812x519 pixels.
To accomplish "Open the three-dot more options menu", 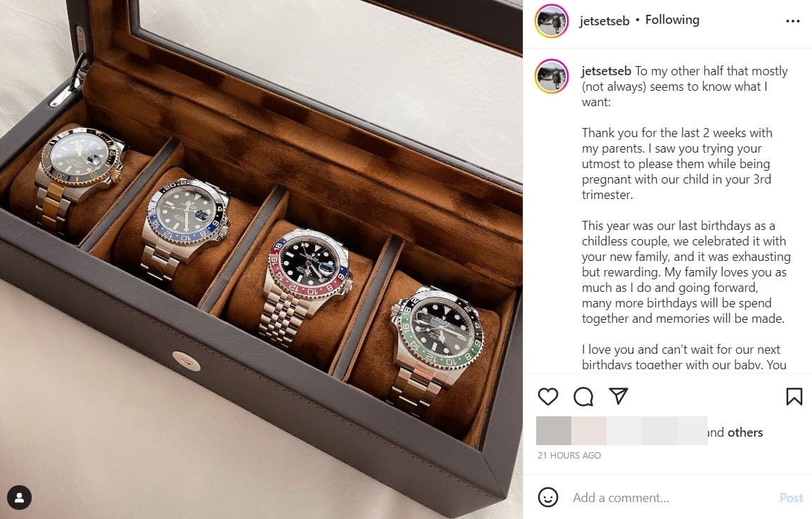I will tap(792, 21).
